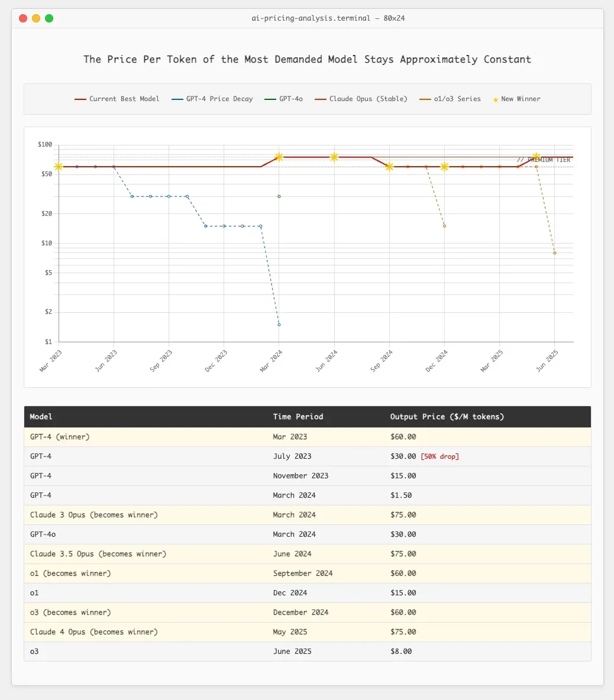Screen dimensions: 614x700
Task: Select the star marker at Mar 2024
Action: click(279, 157)
